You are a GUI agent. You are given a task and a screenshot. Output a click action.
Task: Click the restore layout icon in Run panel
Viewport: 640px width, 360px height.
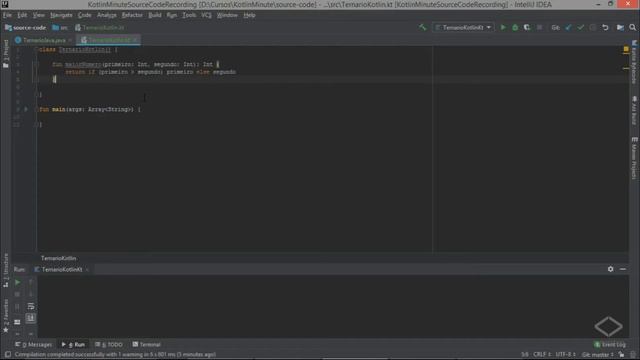coord(17,322)
